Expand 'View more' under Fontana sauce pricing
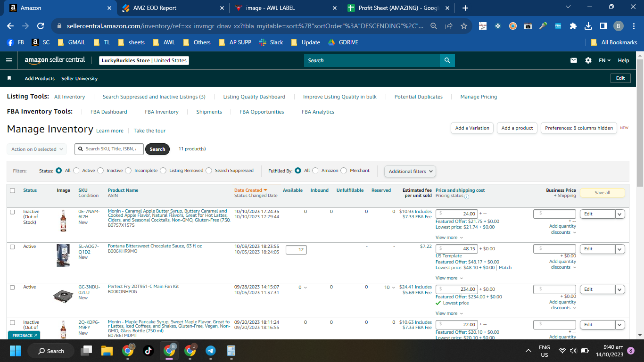This screenshot has width=644, height=362. 449,278
